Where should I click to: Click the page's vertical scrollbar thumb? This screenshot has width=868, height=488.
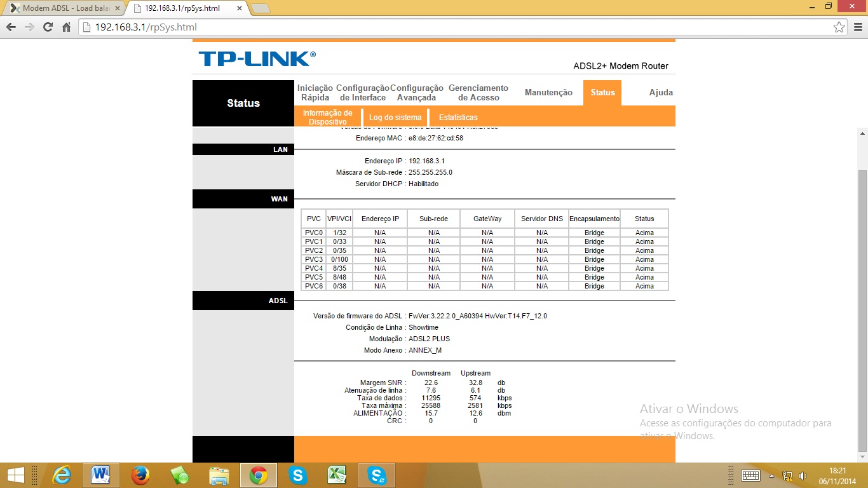click(x=862, y=310)
